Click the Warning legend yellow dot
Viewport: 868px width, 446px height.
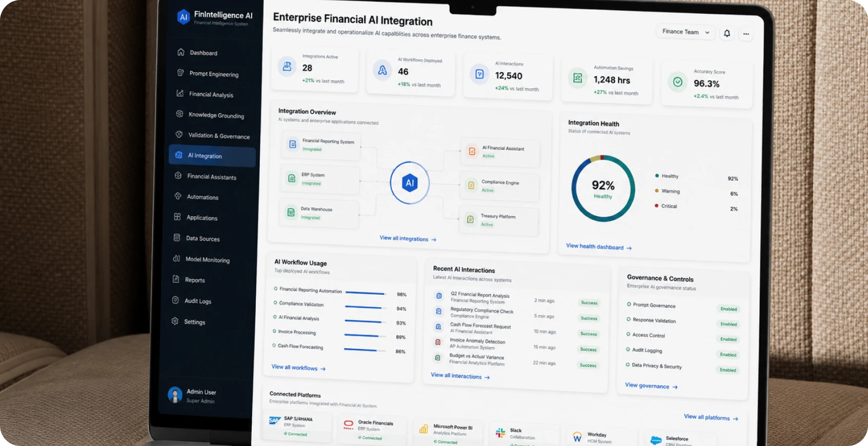pos(657,191)
